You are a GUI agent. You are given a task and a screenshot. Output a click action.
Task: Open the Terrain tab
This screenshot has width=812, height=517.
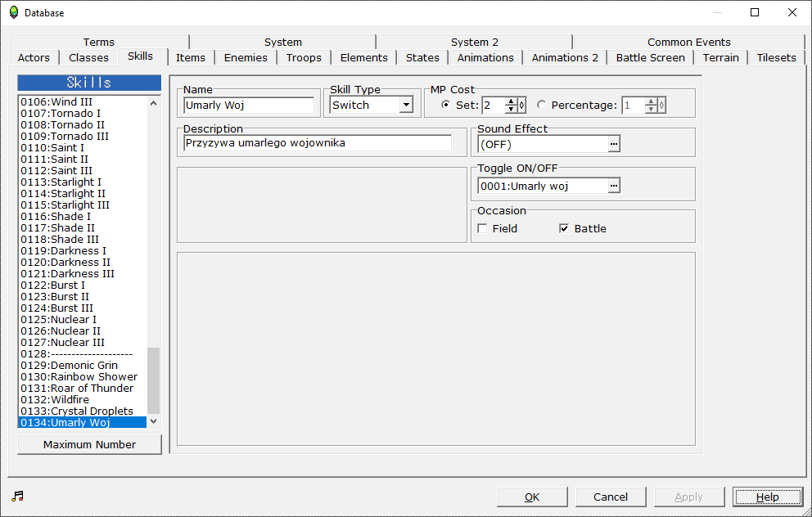coord(720,57)
